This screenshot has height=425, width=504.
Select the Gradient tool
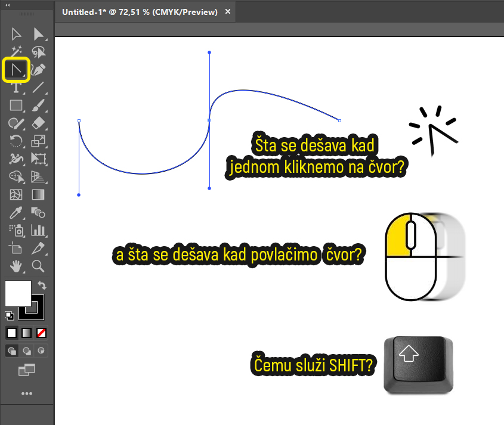(x=38, y=195)
